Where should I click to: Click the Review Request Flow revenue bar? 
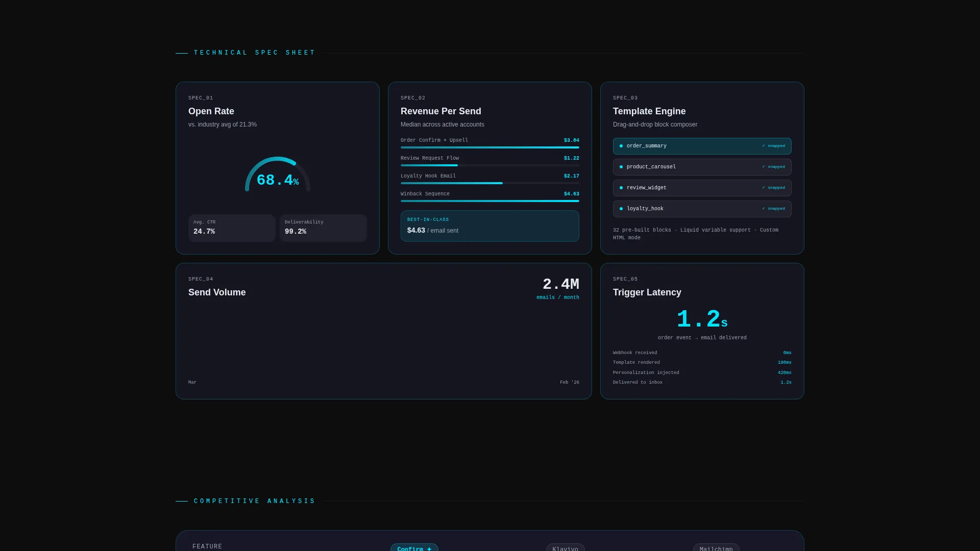point(490,165)
